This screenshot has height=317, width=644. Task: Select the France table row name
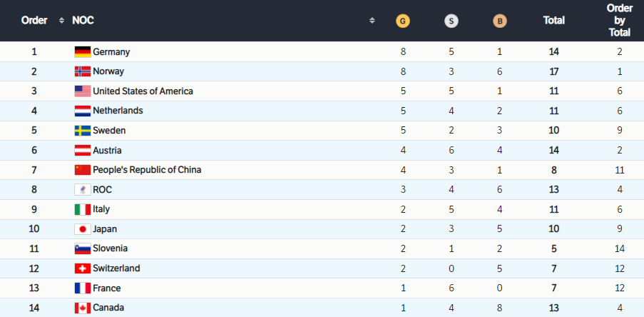[107, 288]
